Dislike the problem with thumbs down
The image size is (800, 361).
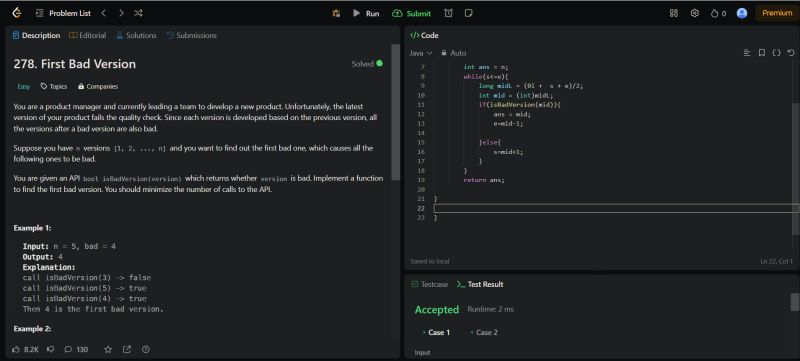click(51, 349)
